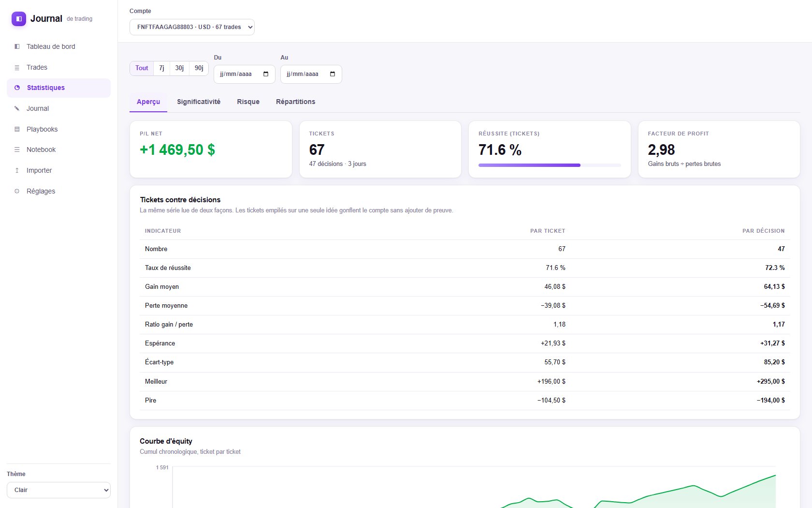The height and width of the screenshot is (508, 812).
Task: Open calendar picker of the Du date field
Action: tap(266, 74)
